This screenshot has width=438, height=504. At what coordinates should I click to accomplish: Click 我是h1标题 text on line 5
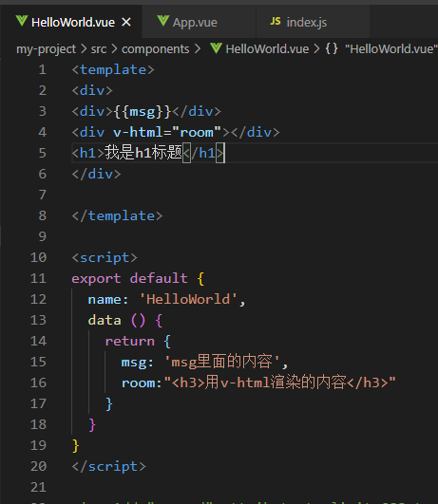pos(143,153)
